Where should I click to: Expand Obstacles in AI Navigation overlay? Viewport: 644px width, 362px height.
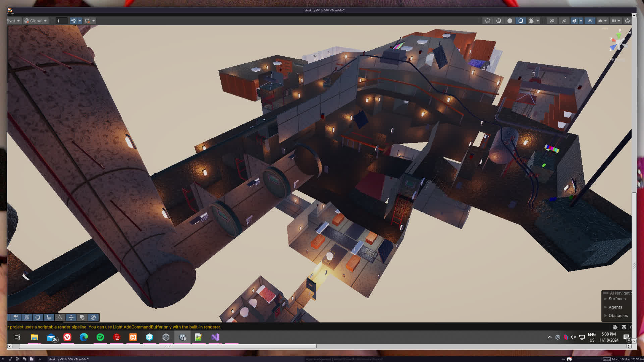pyautogui.click(x=618, y=316)
